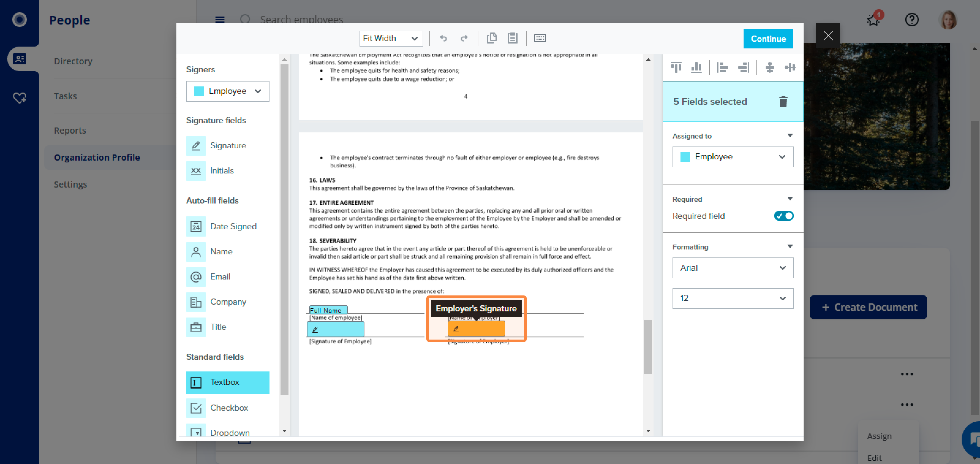Screen dimensions: 980x464
Task: Click the app logo circle icon
Action: (19, 19)
